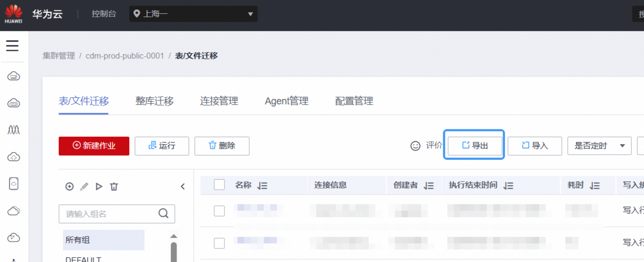This screenshot has height=262, width=644.
Task: Open the cloud upload sidebar icon
Action: click(14, 157)
